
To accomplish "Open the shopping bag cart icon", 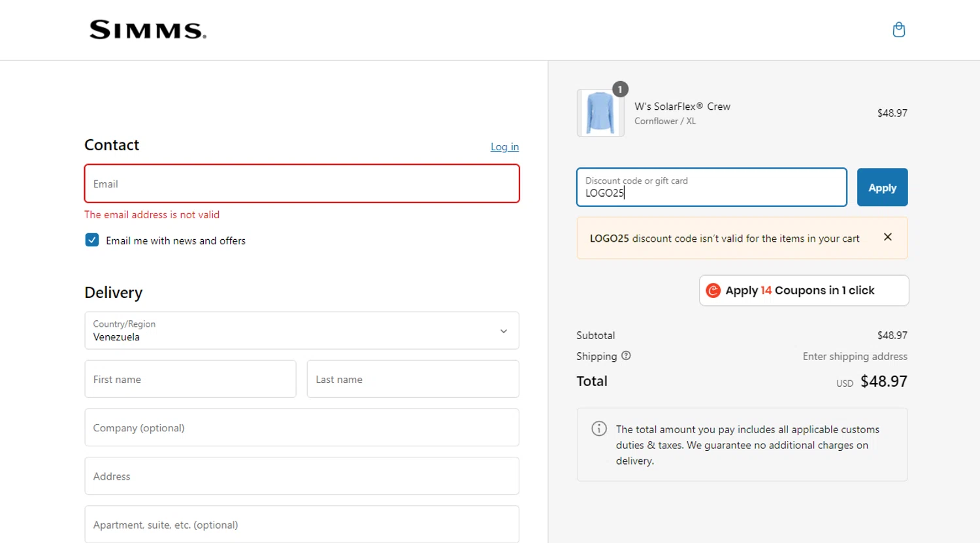I will [898, 30].
